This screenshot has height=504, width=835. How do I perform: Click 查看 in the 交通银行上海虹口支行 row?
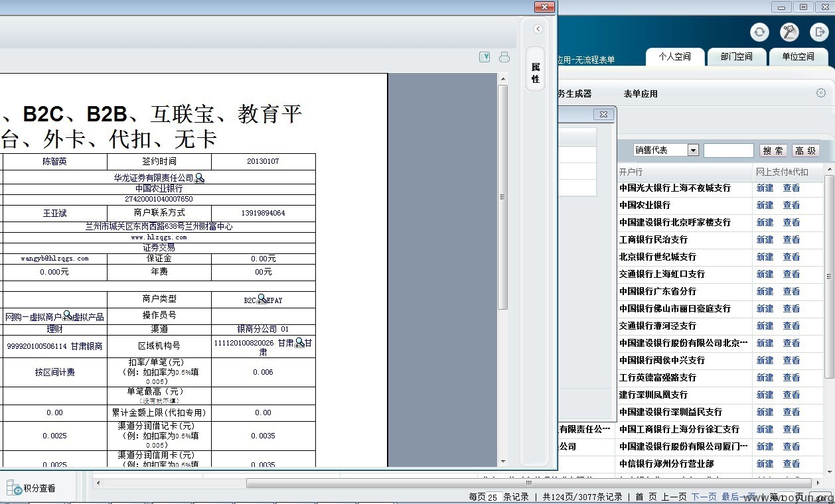791,274
